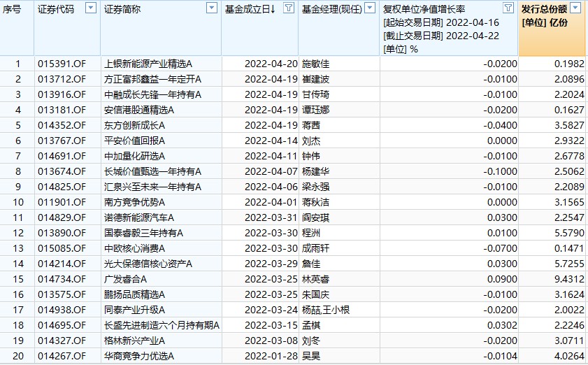Open the 证券简称 column dropdown
This screenshot has width=588, height=365.
click(x=212, y=8)
